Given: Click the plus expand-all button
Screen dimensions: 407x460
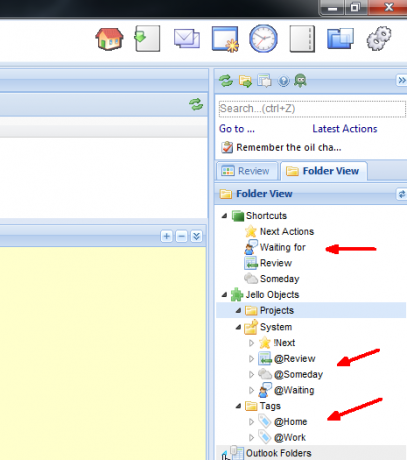Looking at the screenshot, I should [x=166, y=236].
